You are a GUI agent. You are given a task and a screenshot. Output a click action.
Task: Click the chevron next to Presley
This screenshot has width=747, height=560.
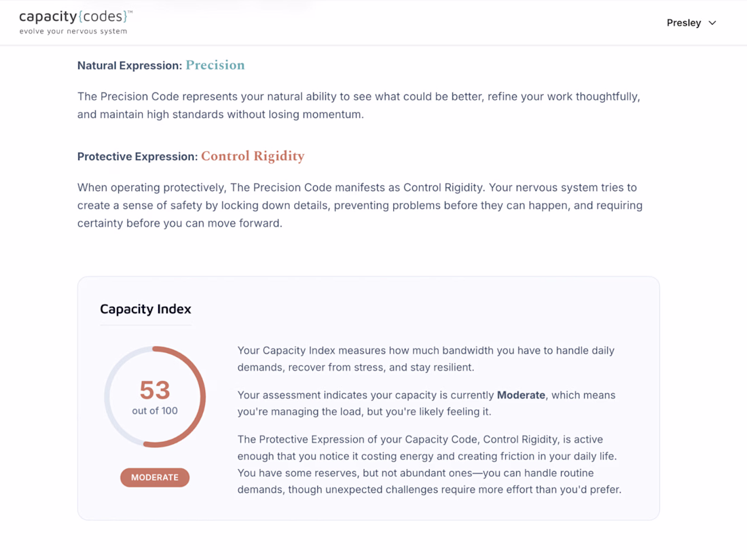[712, 23]
